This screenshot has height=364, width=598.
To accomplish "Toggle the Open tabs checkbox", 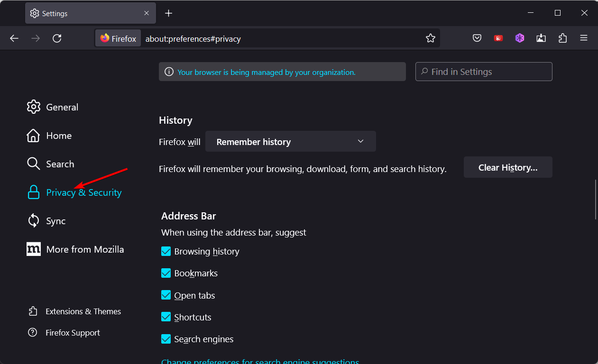I will click(166, 295).
